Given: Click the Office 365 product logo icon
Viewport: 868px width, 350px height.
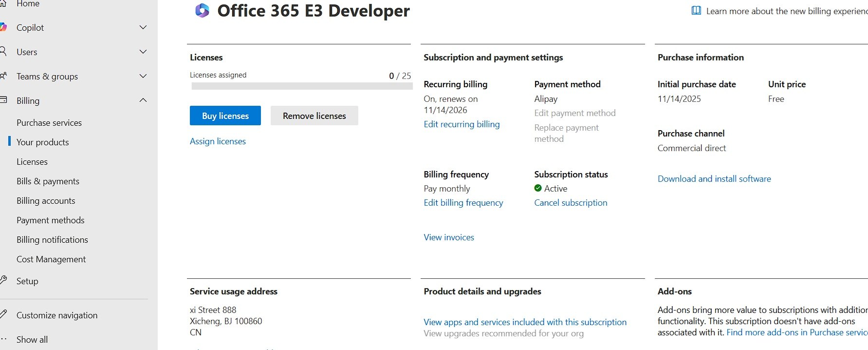Looking at the screenshot, I should coord(202,11).
